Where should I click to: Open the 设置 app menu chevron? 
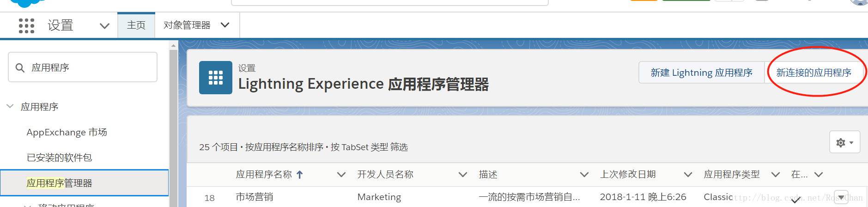click(105, 26)
